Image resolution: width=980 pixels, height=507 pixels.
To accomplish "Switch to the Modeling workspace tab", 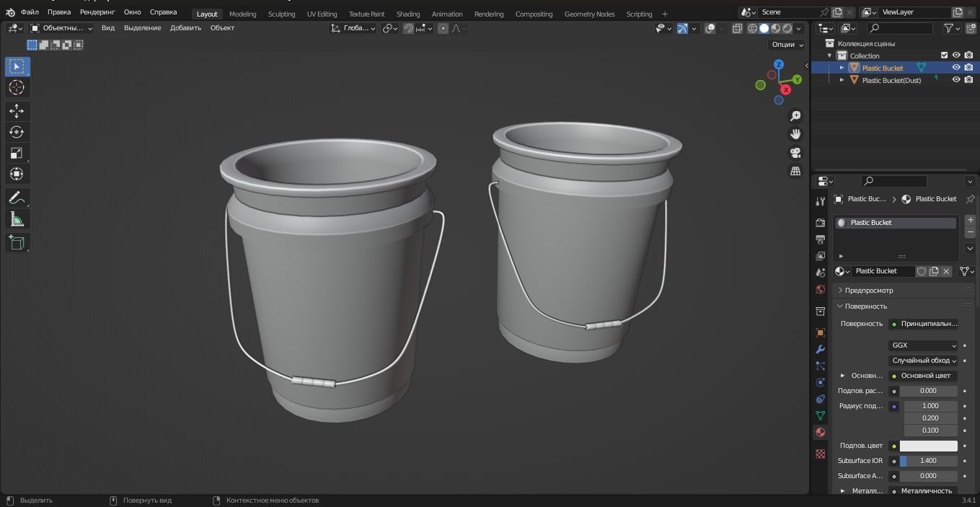I will point(242,14).
